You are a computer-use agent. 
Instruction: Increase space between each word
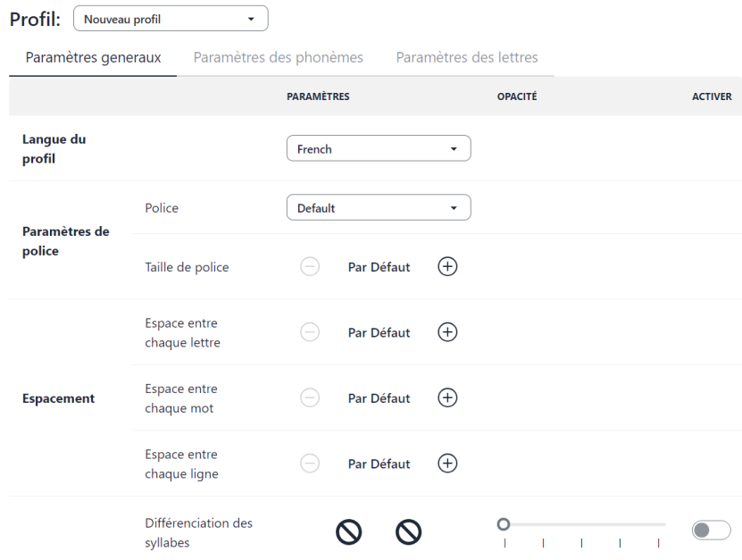447,397
